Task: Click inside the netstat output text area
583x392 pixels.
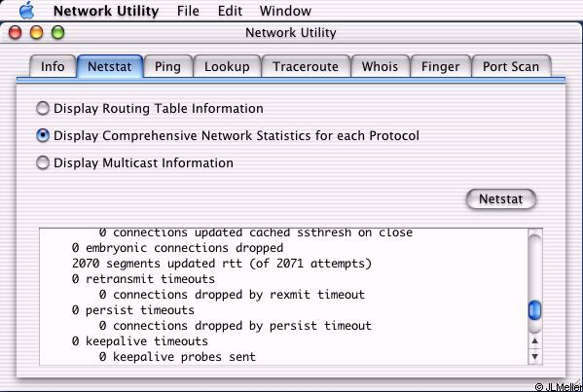Action: 283,297
